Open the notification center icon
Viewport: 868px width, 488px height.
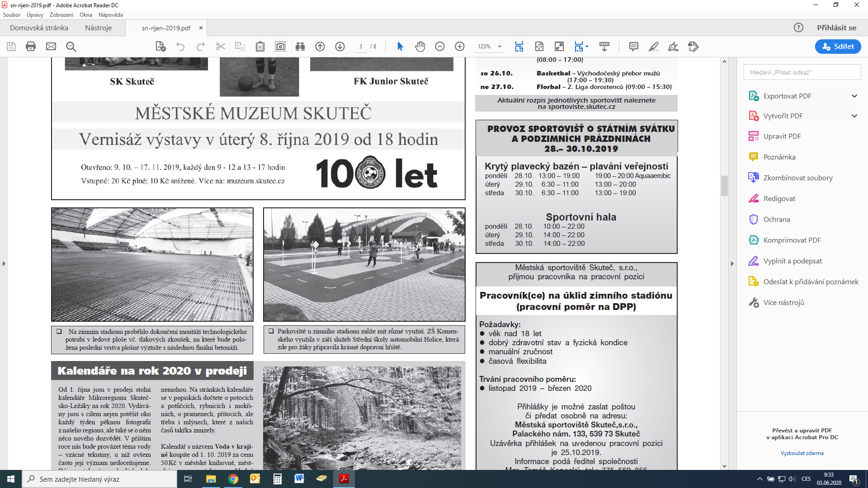click(x=854, y=479)
